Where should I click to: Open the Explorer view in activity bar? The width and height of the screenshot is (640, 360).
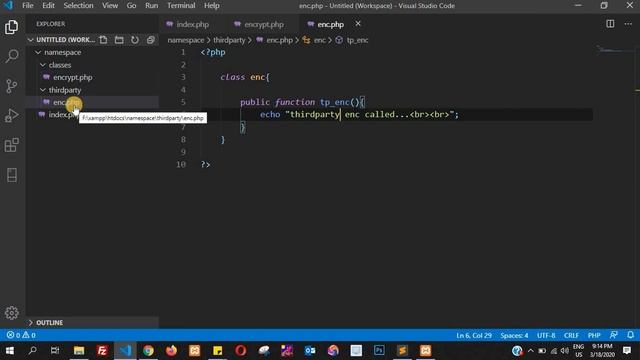[x=11, y=27]
